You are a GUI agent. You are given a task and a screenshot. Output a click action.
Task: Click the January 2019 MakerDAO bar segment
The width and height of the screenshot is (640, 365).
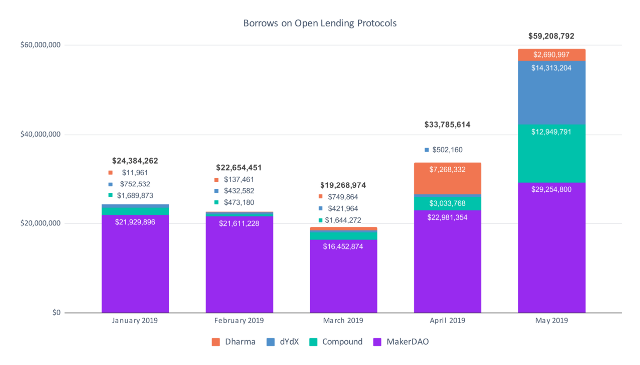tap(135, 264)
